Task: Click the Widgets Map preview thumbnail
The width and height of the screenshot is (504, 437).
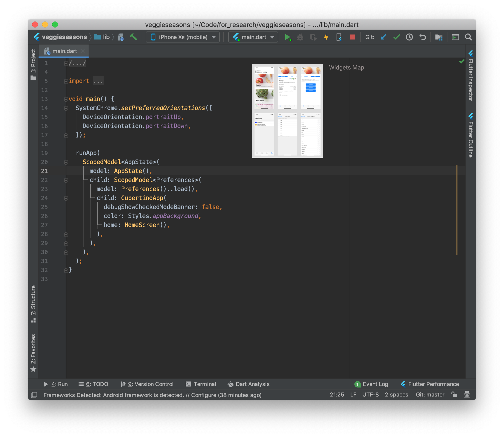Action: pyautogui.click(x=287, y=111)
